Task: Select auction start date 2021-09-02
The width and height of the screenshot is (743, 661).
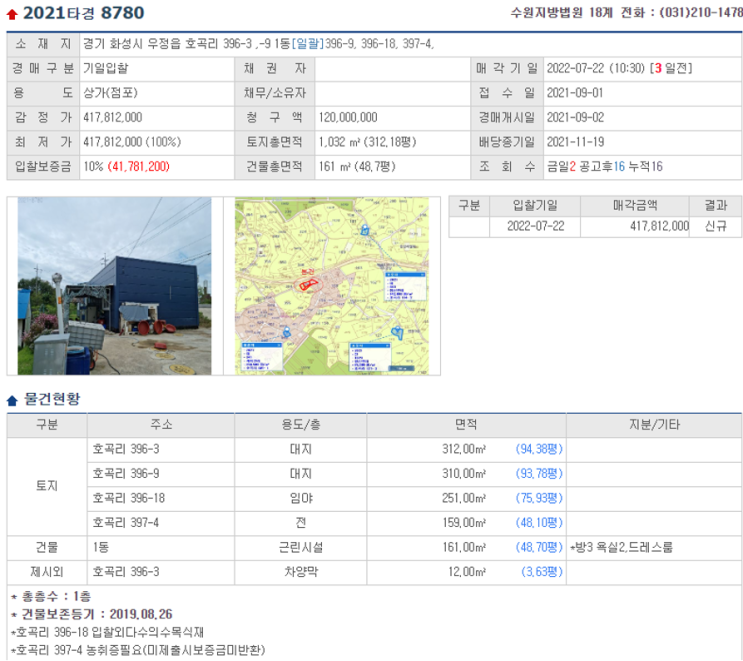Action: (x=575, y=118)
